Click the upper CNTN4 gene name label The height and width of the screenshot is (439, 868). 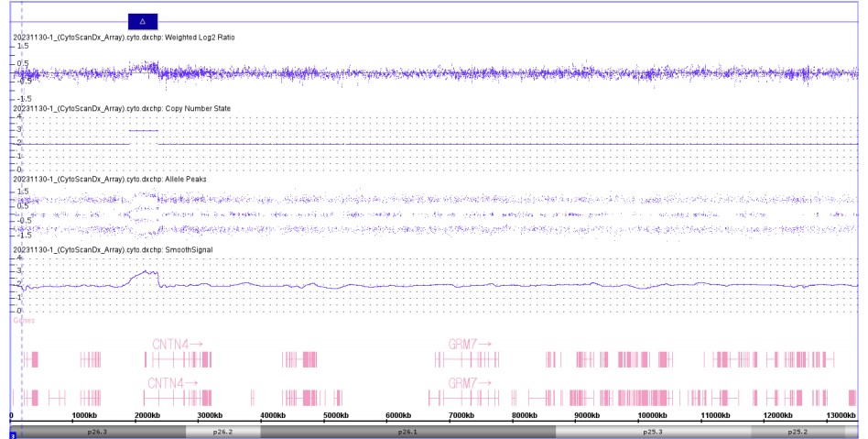[175, 344]
